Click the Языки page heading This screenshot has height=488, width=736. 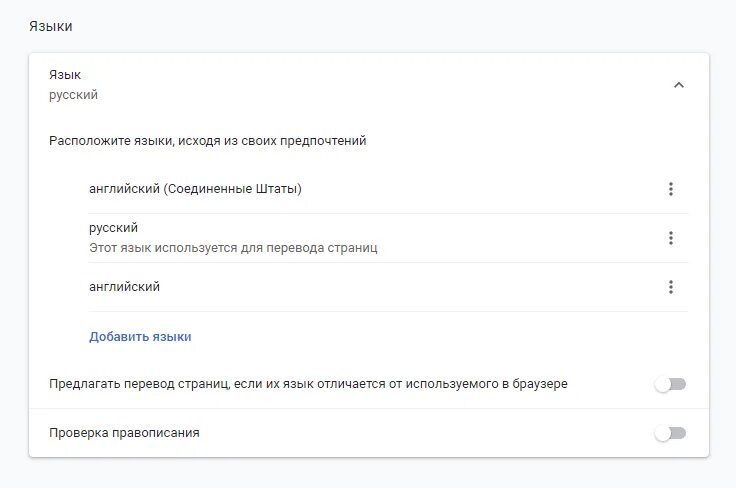51,26
